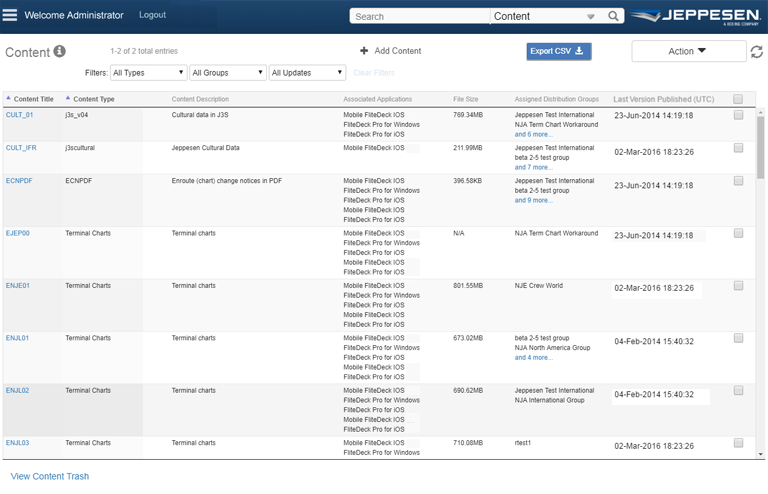This screenshot has width=768, height=494.
Task: Click into the Search field
Action: [x=420, y=16]
